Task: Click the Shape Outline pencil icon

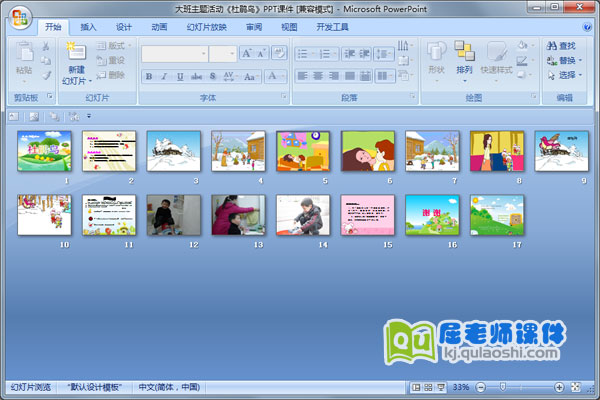Action: [x=523, y=60]
